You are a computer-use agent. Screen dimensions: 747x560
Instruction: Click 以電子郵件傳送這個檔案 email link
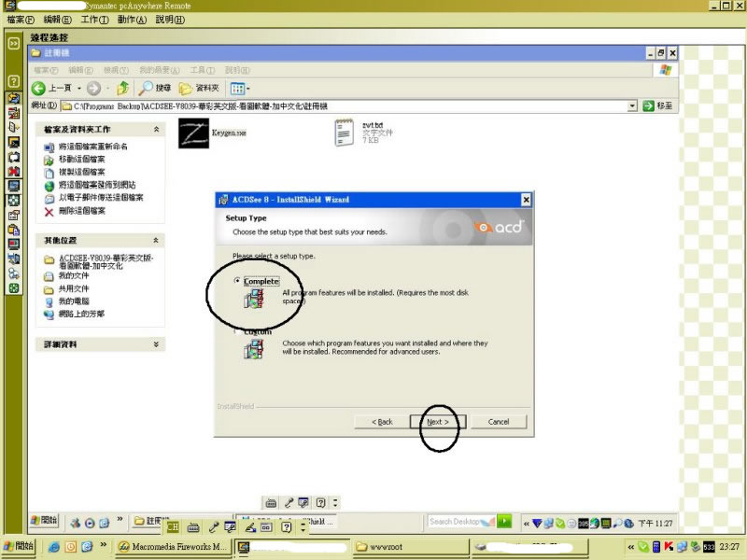[x=101, y=198]
